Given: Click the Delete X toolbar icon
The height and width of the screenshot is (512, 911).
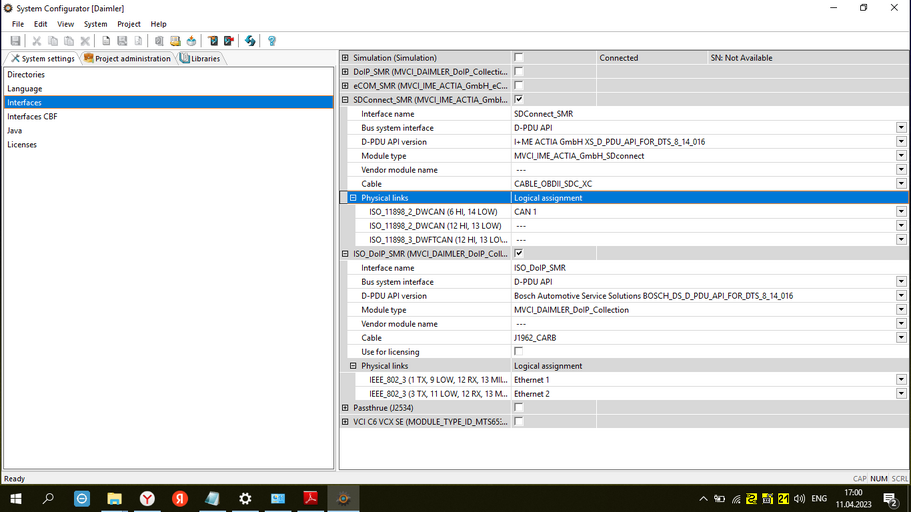Looking at the screenshot, I should coord(85,41).
